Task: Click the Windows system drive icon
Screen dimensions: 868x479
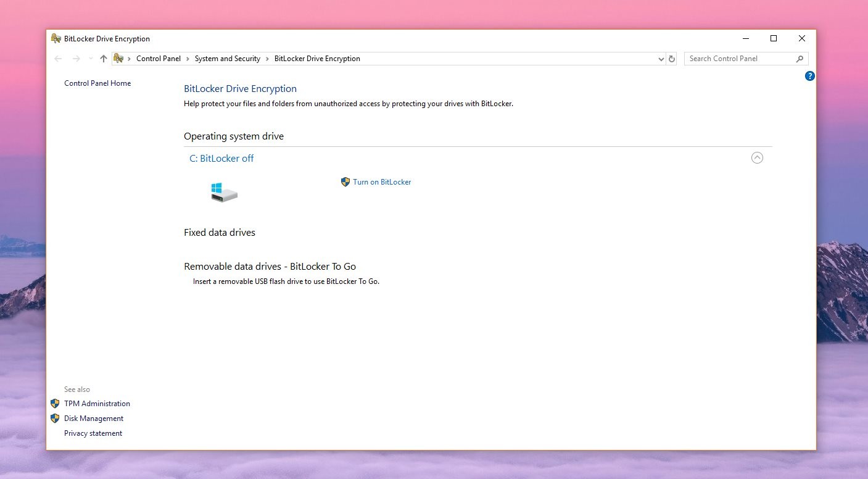Action: pyautogui.click(x=224, y=192)
